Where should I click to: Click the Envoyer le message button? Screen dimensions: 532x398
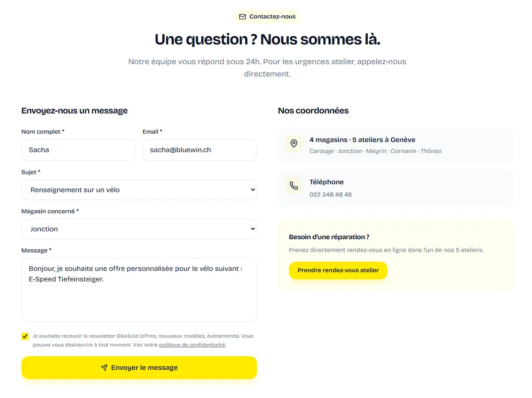pyautogui.click(x=139, y=368)
